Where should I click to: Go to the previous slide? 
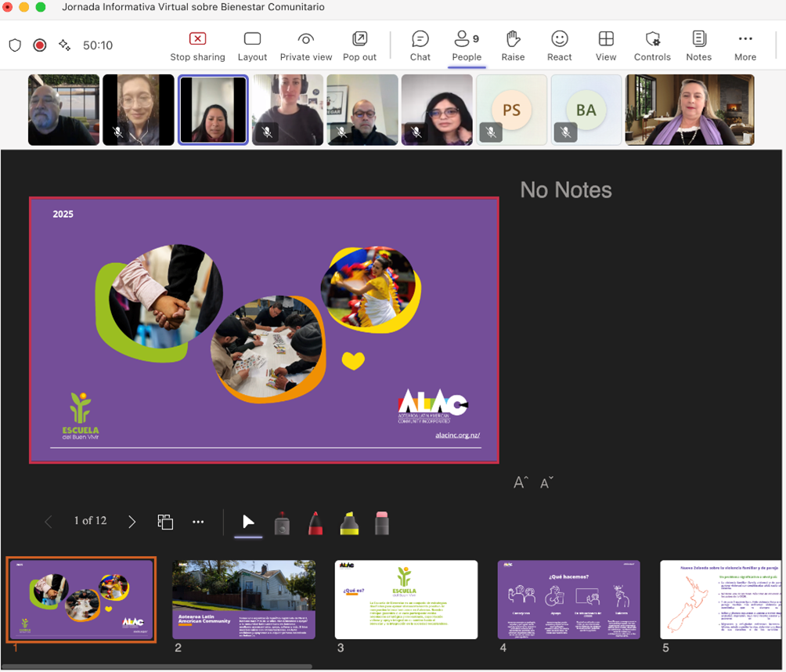coord(49,522)
